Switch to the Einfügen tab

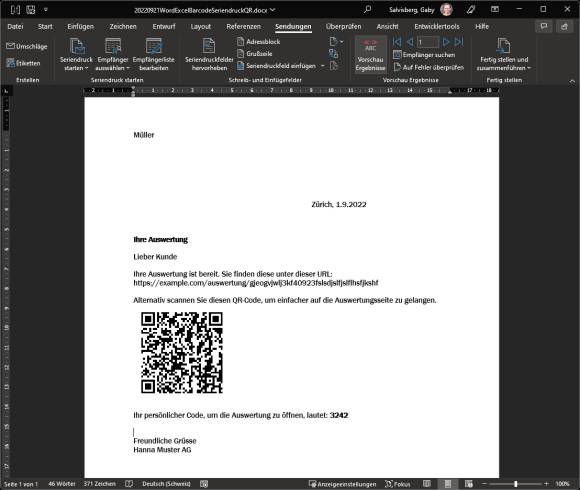click(81, 26)
